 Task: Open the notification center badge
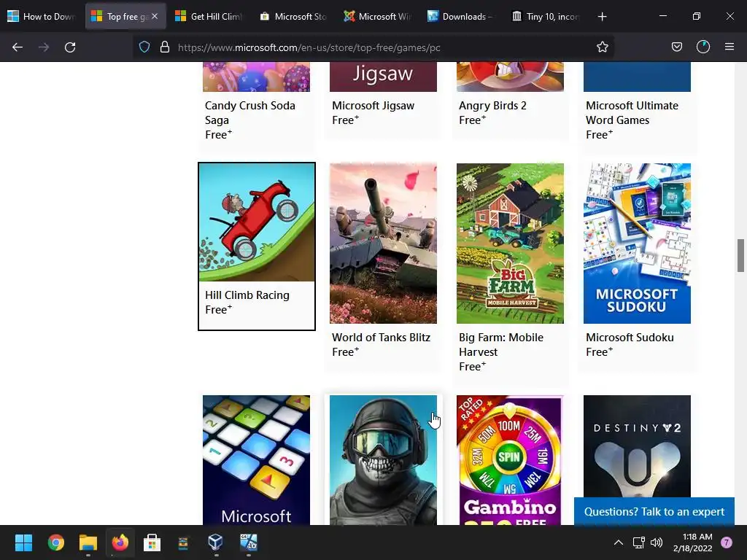click(x=727, y=542)
